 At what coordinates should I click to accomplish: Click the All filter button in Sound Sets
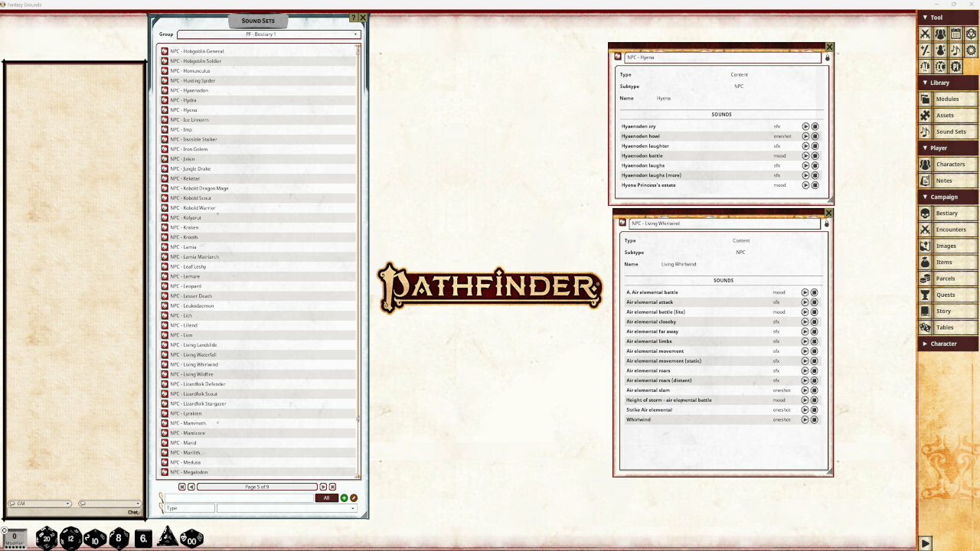326,497
